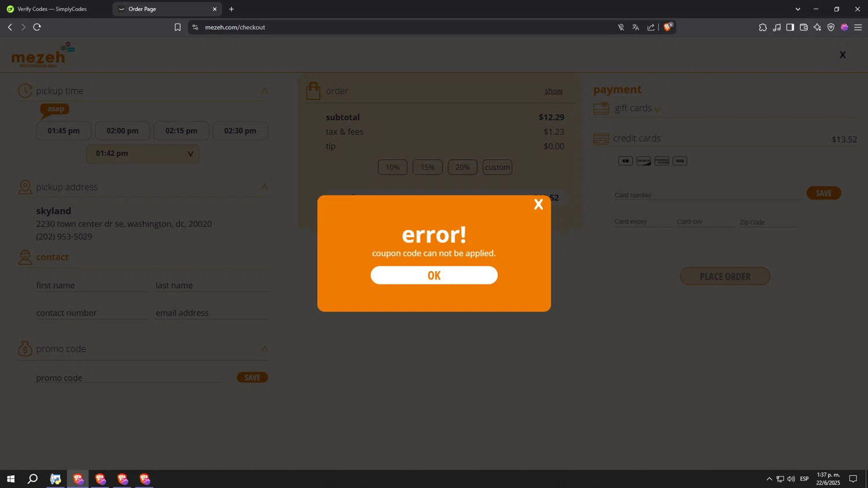Close the checkout page with X
This screenshot has width=868, height=488.
click(843, 55)
